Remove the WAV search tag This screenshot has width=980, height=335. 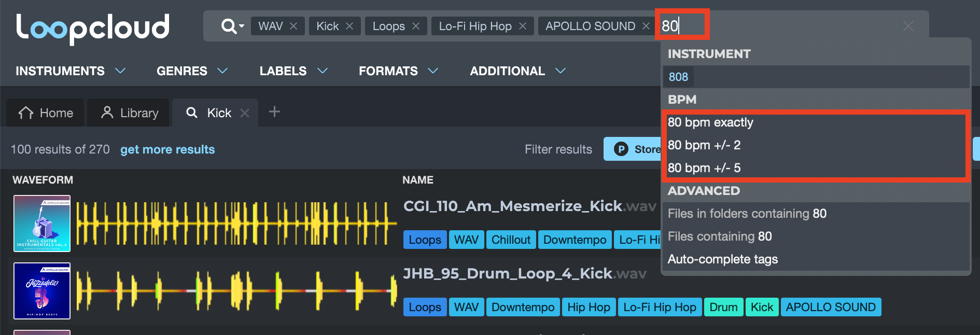(293, 26)
